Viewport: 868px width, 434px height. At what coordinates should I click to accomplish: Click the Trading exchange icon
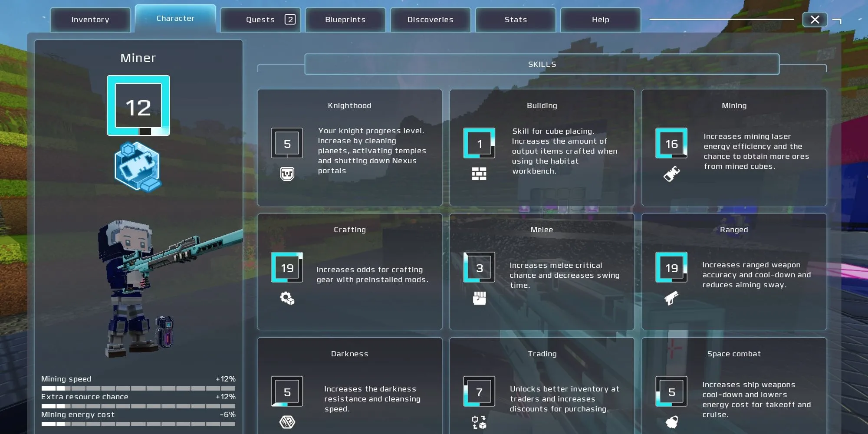tap(479, 422)
